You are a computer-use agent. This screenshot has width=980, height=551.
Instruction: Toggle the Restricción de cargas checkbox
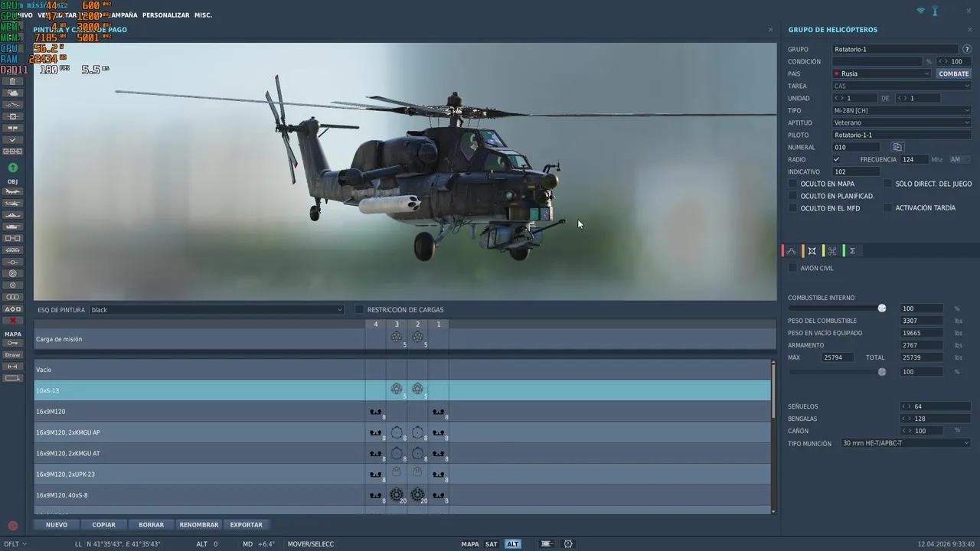tap(359, 310)
